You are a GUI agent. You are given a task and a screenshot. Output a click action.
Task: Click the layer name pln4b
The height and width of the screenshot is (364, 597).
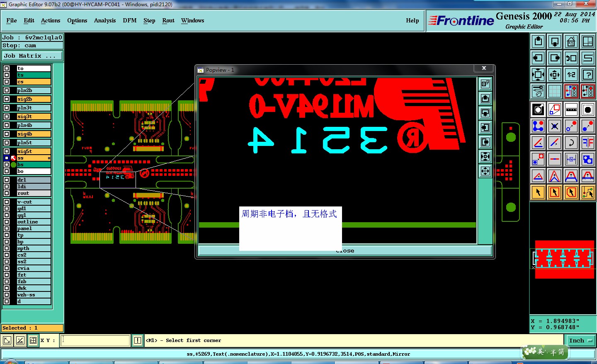click(34, 125)
